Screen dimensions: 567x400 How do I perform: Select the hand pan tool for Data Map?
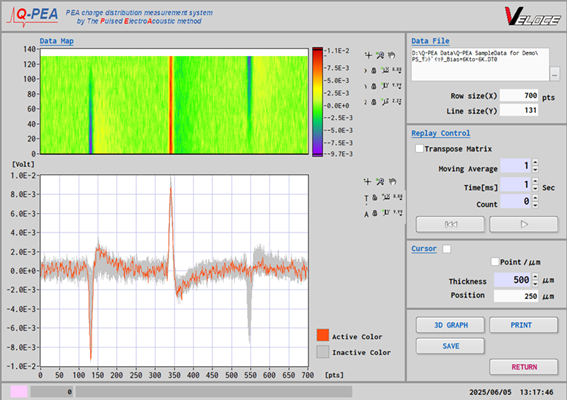point(391,55)
